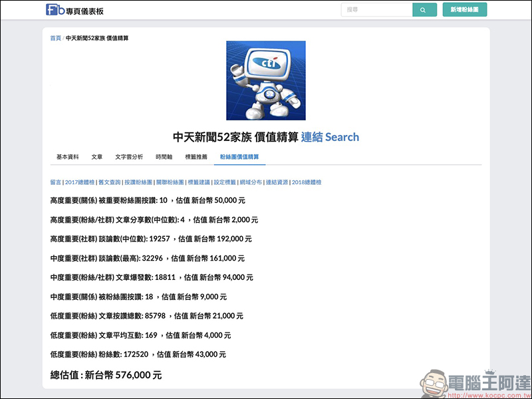This screenshot has width=532, height=399.
Task: Switch to the 基本資料 tab
Action: [x=68, y=157]
